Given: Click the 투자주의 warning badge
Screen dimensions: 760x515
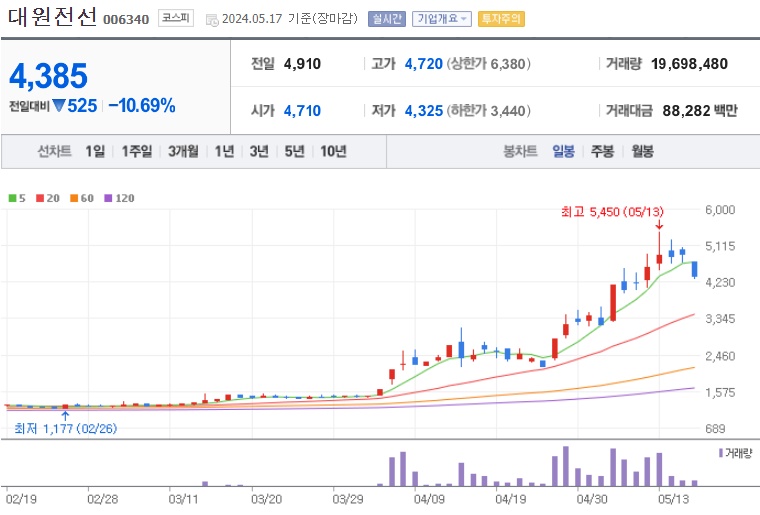Looking at the screenshot, I should coord(501,19).
